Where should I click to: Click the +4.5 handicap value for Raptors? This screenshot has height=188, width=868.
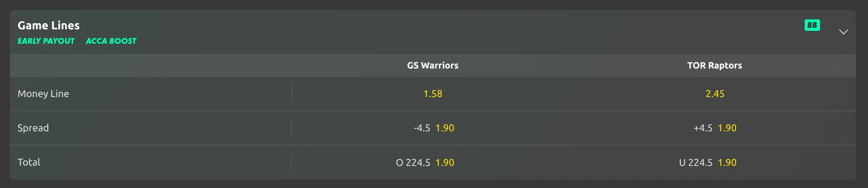[703, 128]
